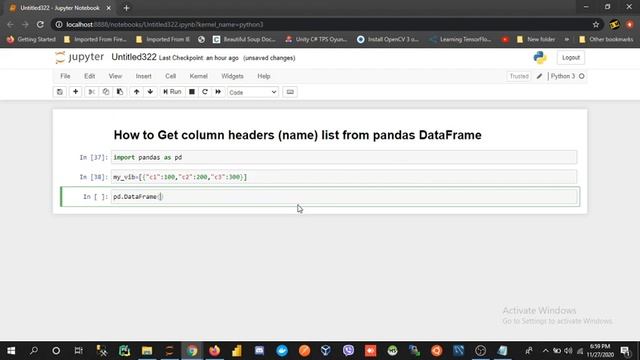Paste cells below icon
640x360 pixels.
120,92
